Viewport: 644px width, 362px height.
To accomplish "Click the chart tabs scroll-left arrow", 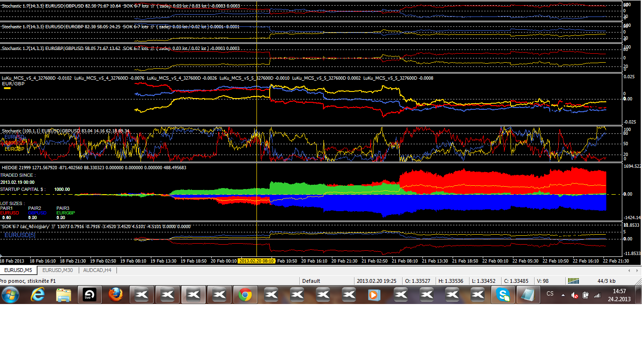I will pyautogui.click(x=630, y=271).
